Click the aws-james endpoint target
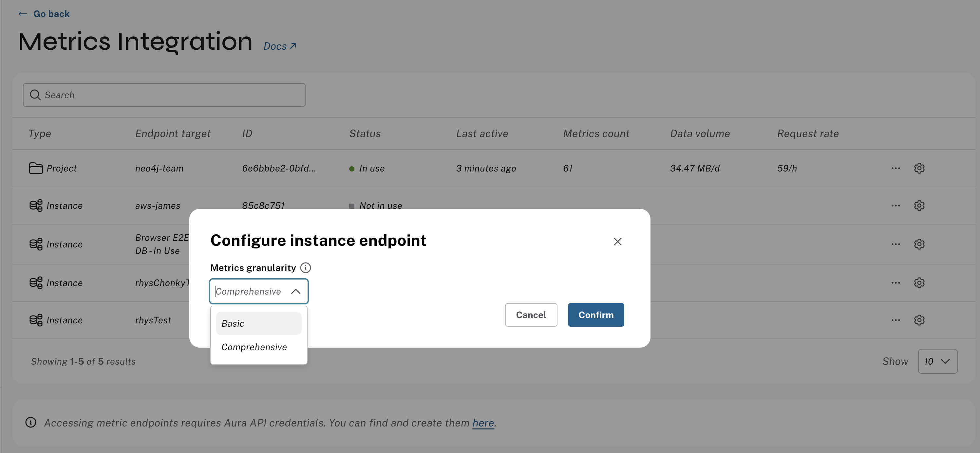 pos(158,206)
